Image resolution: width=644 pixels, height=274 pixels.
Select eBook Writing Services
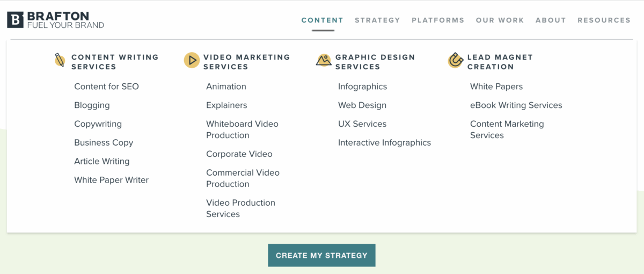(x=516, y=105)
